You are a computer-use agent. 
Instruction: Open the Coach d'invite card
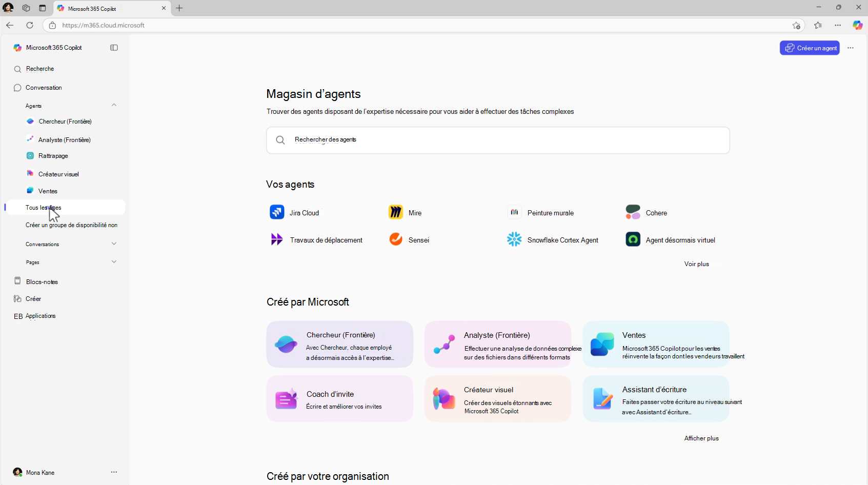pyautogui.click(x=339, y=398)
